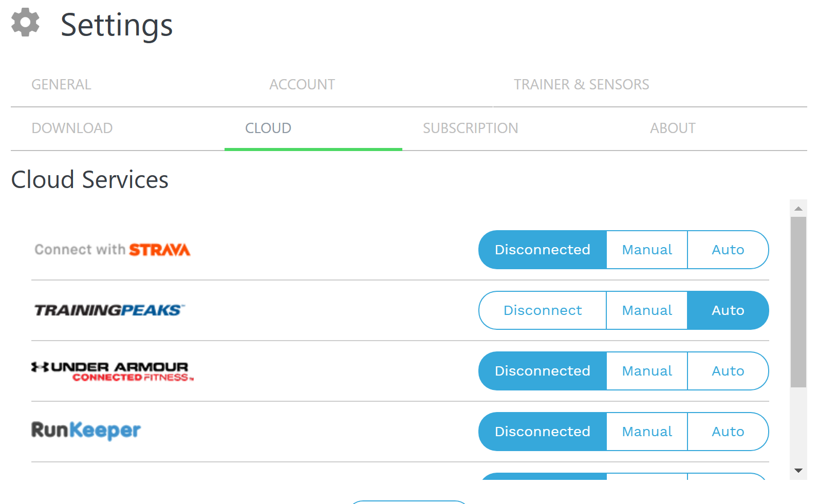Click Disconnect for TrainingPeaks
Screen dimensions: 818x504
(x=543, y=310)
